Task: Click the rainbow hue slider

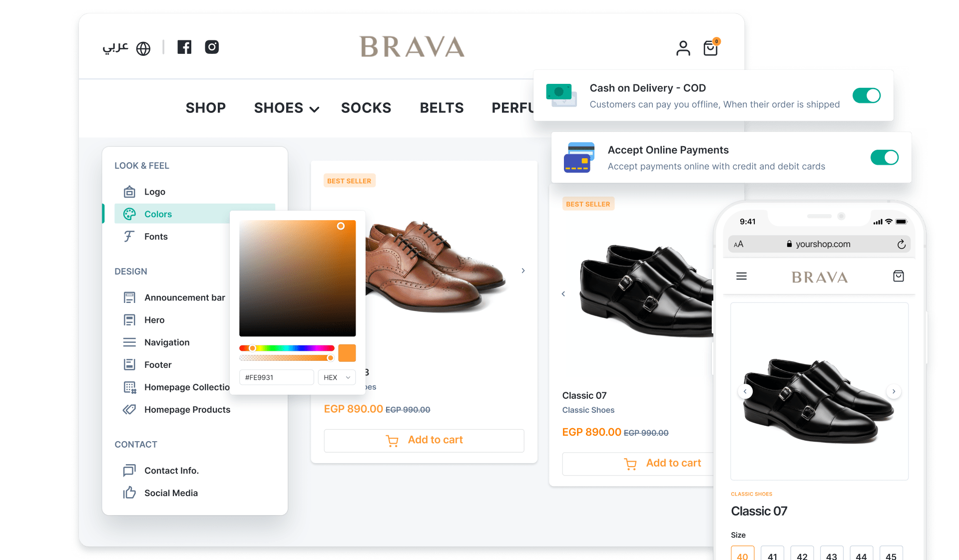Action: click(287, 348)
